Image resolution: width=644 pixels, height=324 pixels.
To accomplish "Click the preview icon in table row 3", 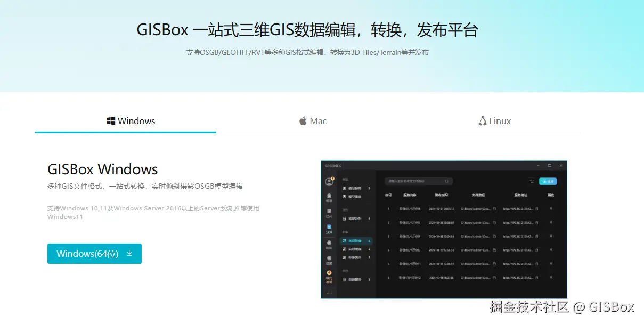I will 551,236.
